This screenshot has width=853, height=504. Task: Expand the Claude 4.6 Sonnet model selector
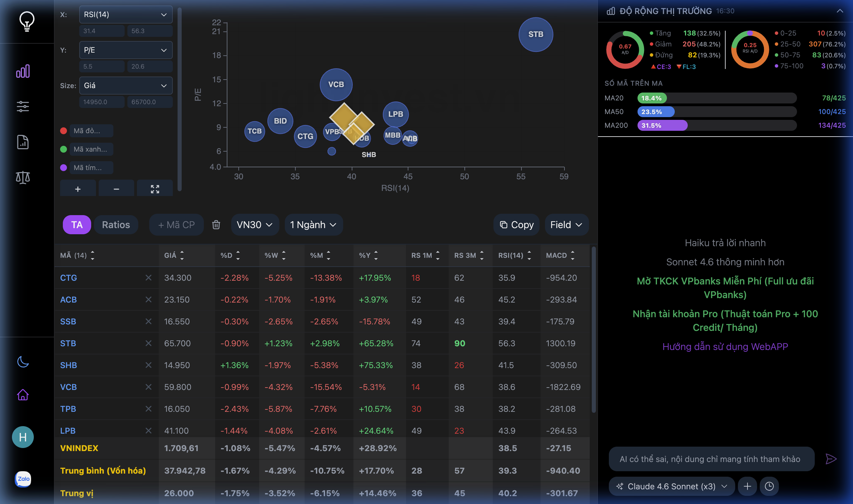coord(671,486)
